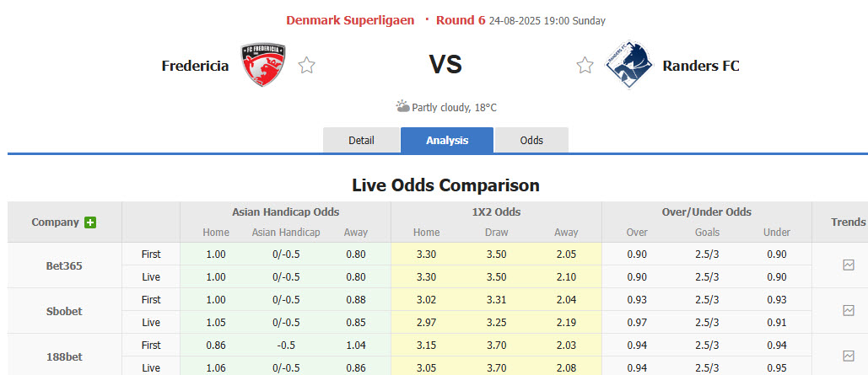Viewport: 868px width, 375px height.
Task: Add a company with the green plus icon
Action: coord(90,222)
